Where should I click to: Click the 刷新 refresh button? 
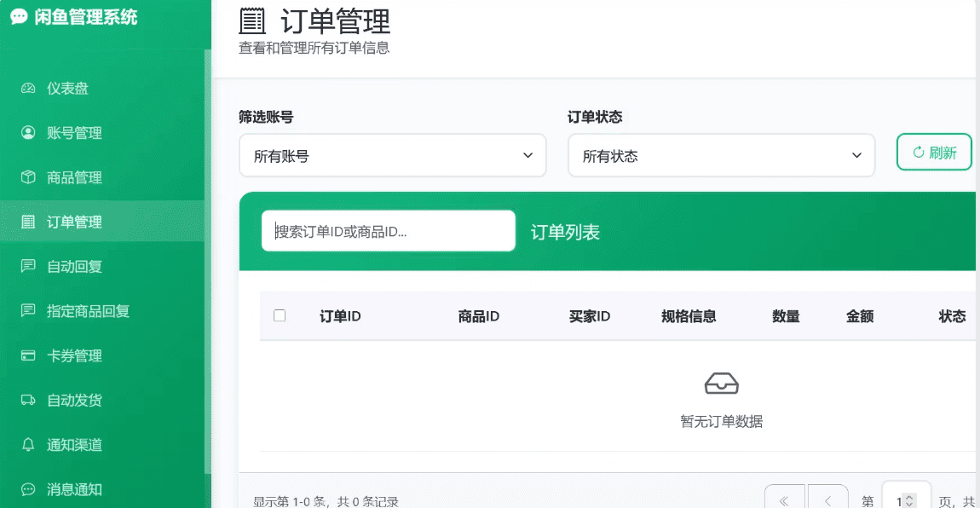[x=934, y=152]
